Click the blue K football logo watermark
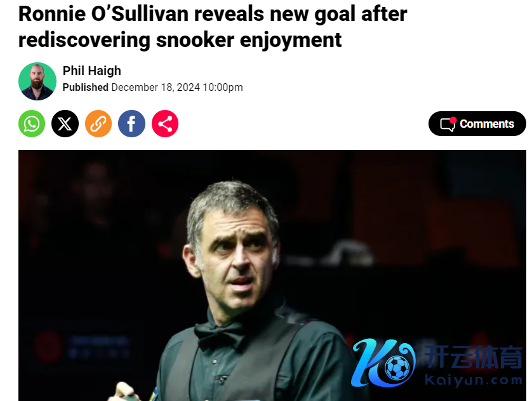Viewport: 532px width, 401px height. [x=383, y=363]
